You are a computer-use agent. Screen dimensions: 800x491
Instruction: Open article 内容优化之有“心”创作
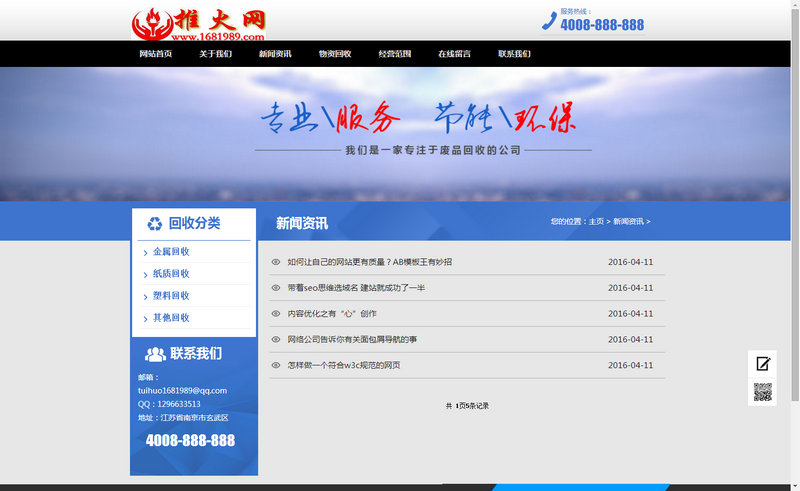pos(332,313)
